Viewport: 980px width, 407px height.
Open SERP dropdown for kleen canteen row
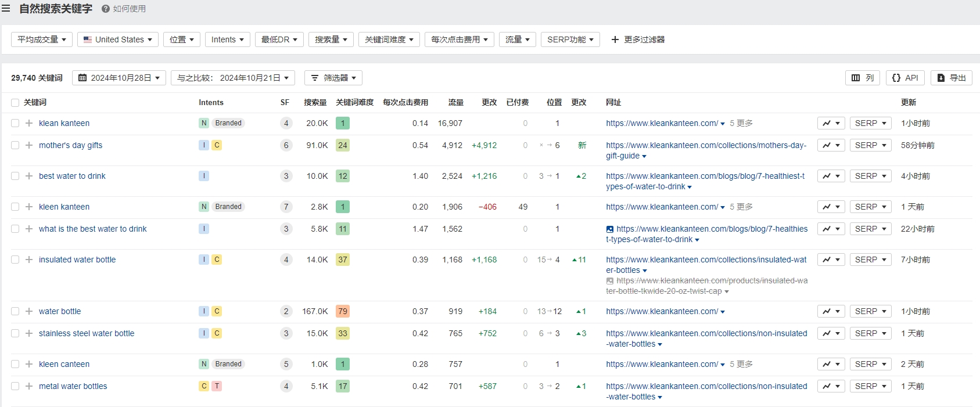(870, 364)
